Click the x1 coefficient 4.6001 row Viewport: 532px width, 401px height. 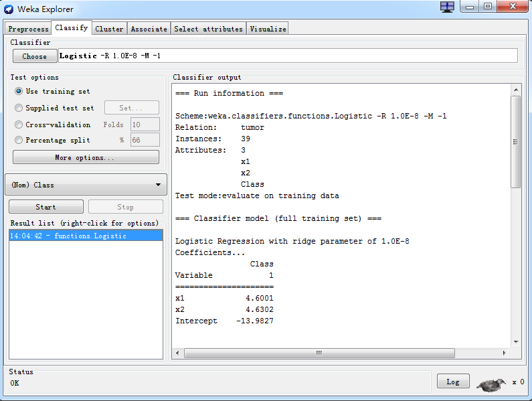point(224,298)
